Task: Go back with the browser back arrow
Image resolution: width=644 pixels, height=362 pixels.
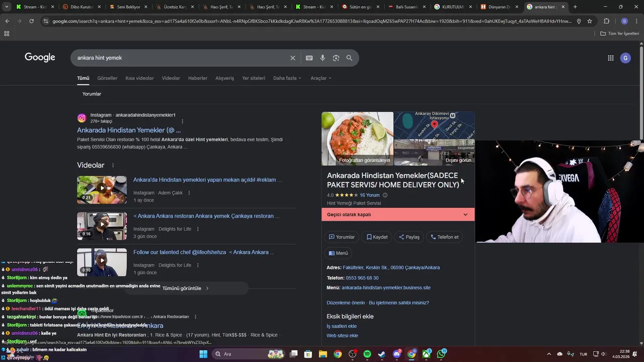Action: click(x=7, y=21)
